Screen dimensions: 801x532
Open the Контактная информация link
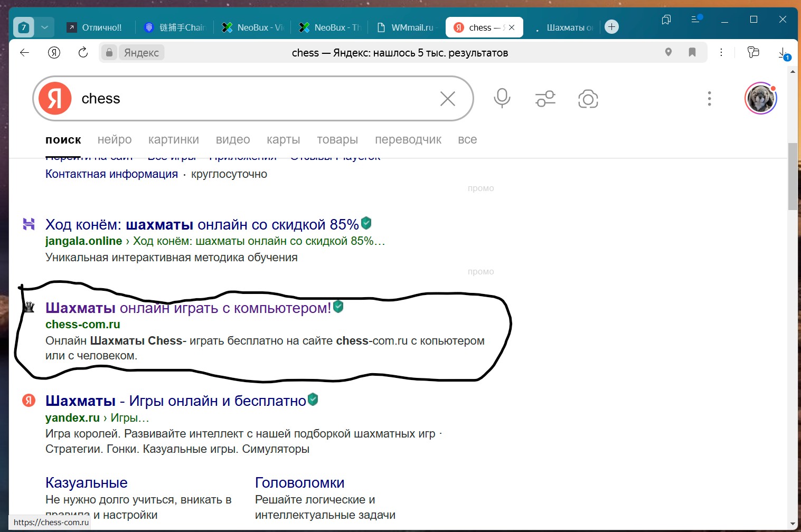(111, 174)
